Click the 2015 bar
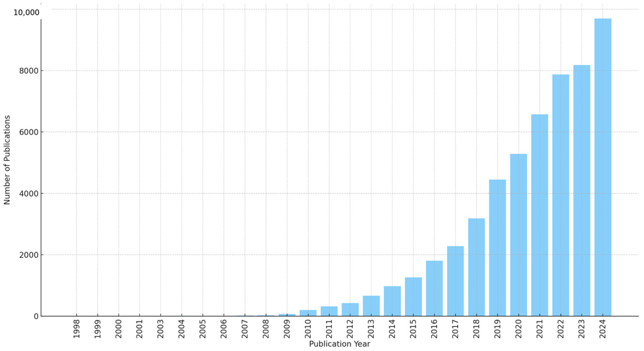This screenshot has width=644, height=351. (413, 297)
